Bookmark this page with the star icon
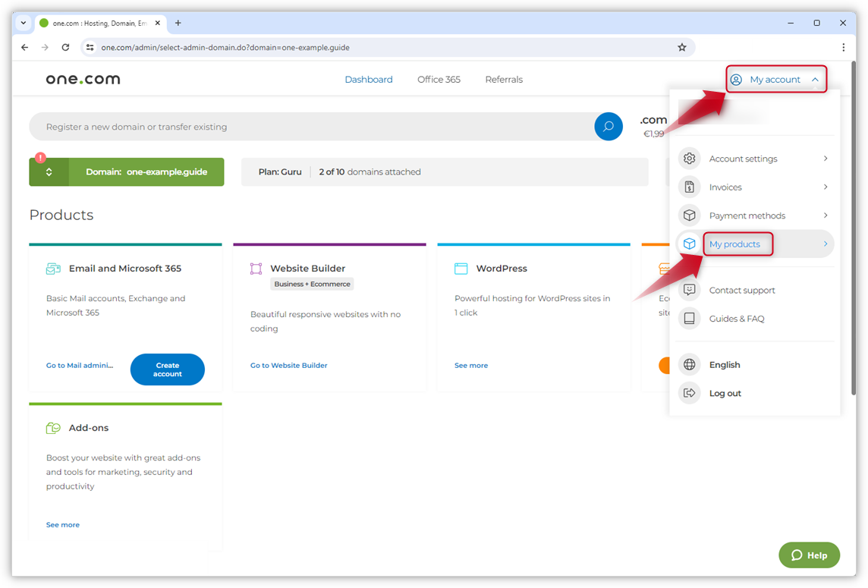Viewport: 868px width, 588px height. [x=681, y=47]
